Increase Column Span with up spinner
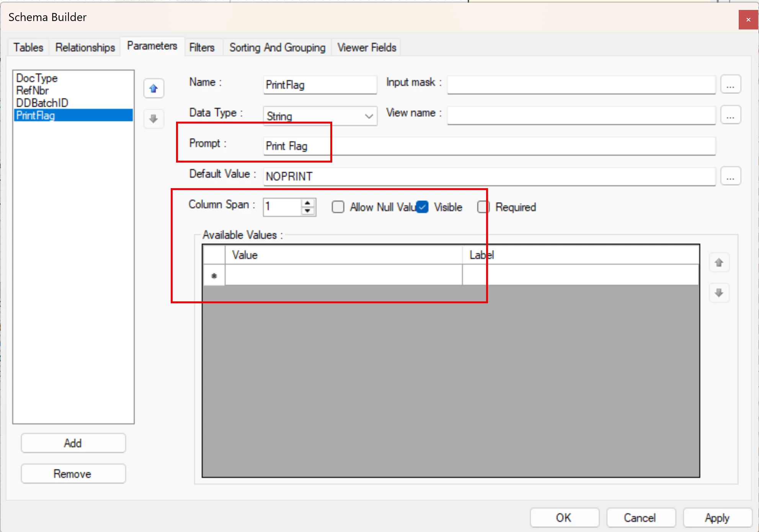This screenshot has height=532, width=759. [308, 203]
